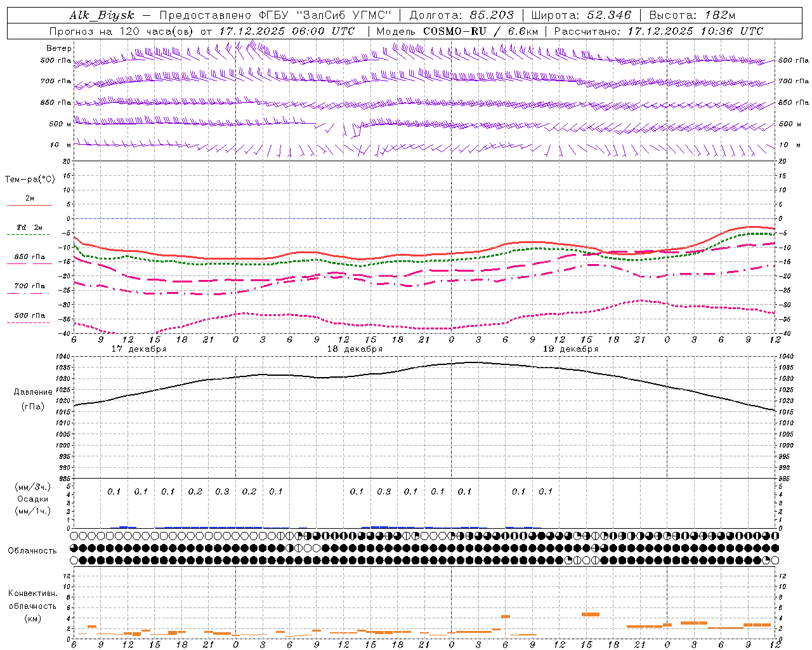The image size is (812, 650).
Task: Click the 'Облачность' cloud cover label
Action: [32, 550]
